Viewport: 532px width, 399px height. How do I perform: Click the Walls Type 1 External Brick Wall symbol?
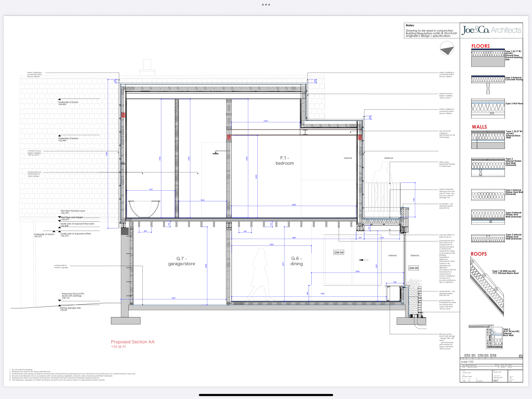click(488, 140)
